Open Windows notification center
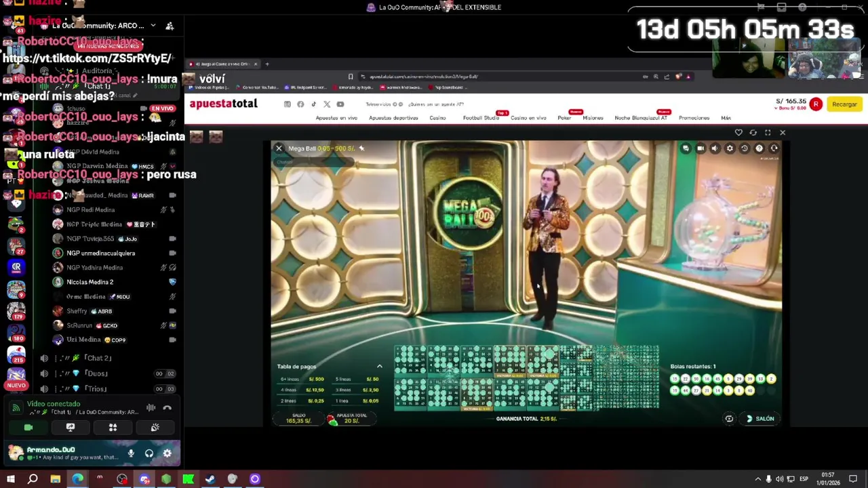868x488 pixels. 853,479
